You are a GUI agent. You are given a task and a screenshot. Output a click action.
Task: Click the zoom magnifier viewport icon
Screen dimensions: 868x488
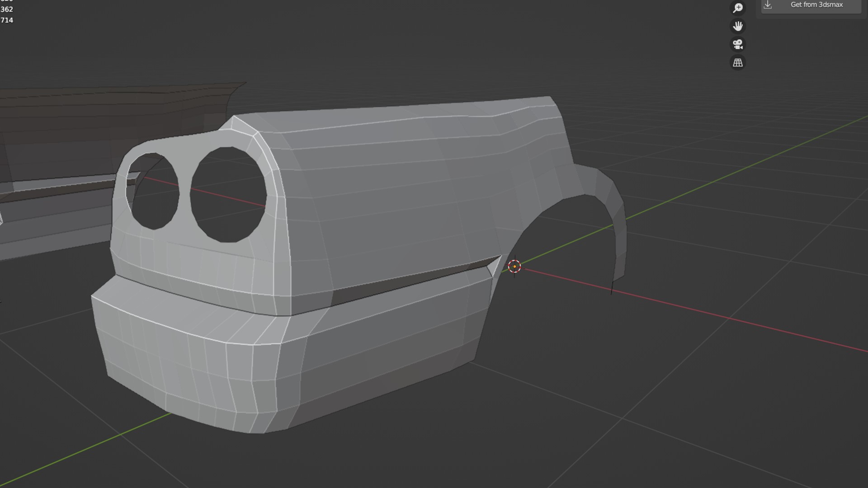738,8
